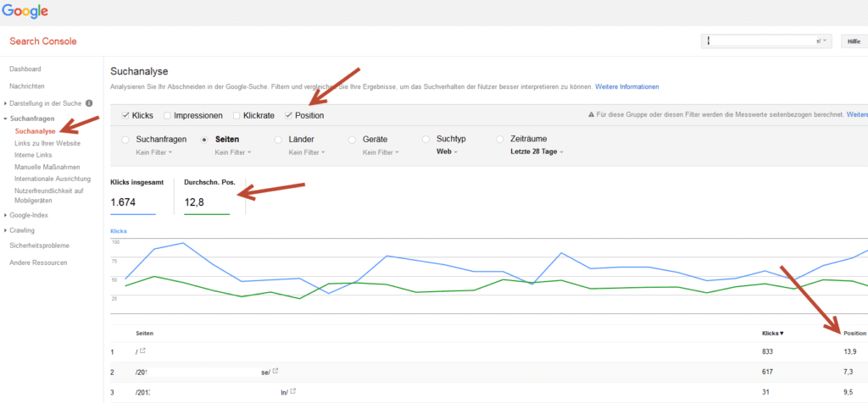Screen dimensions: 868x403
Task: Click the Google logo
Action: pyautogui.click(x=25, y=11)
